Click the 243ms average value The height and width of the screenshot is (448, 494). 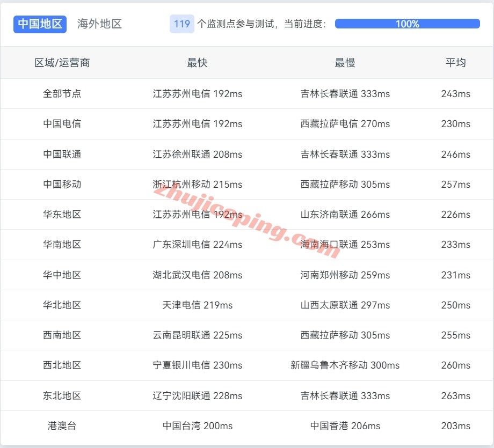point(455,93)
